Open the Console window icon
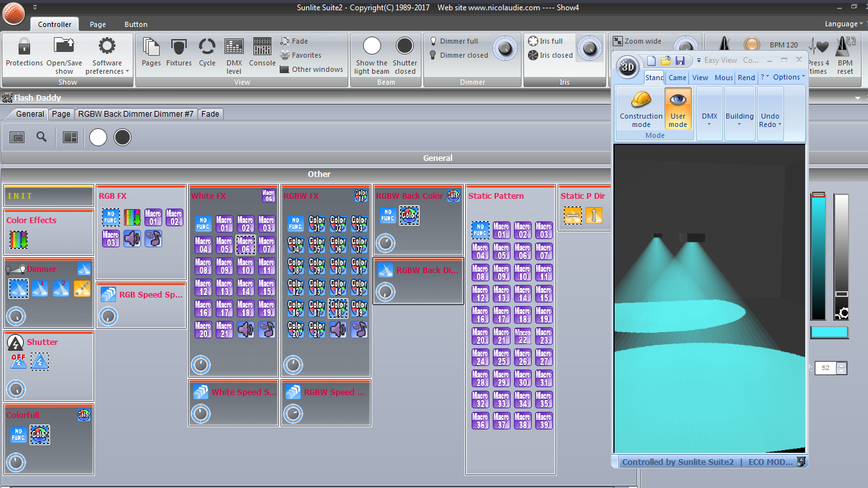Screen dimensions: 868x488 [x=262, y=52]
